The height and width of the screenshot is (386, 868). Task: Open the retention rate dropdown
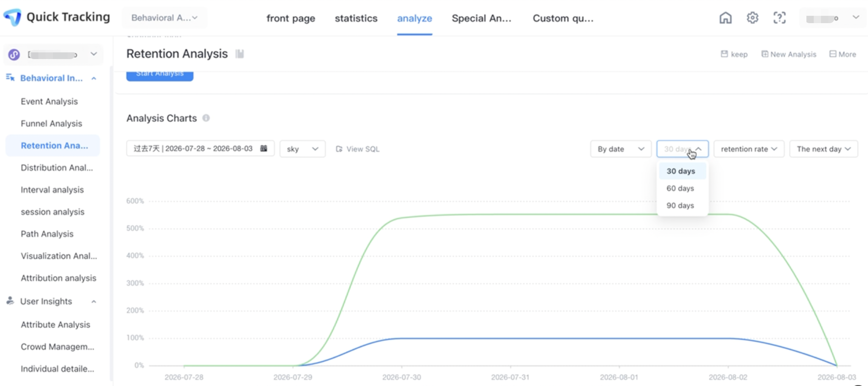pyautogui.click(x=749, y=149)
